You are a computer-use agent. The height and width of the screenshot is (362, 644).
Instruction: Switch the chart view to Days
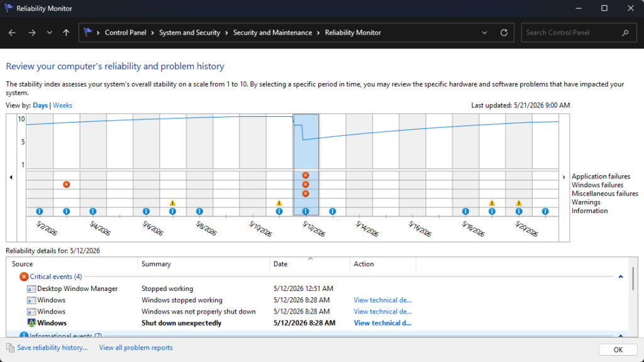click(40, 106)
